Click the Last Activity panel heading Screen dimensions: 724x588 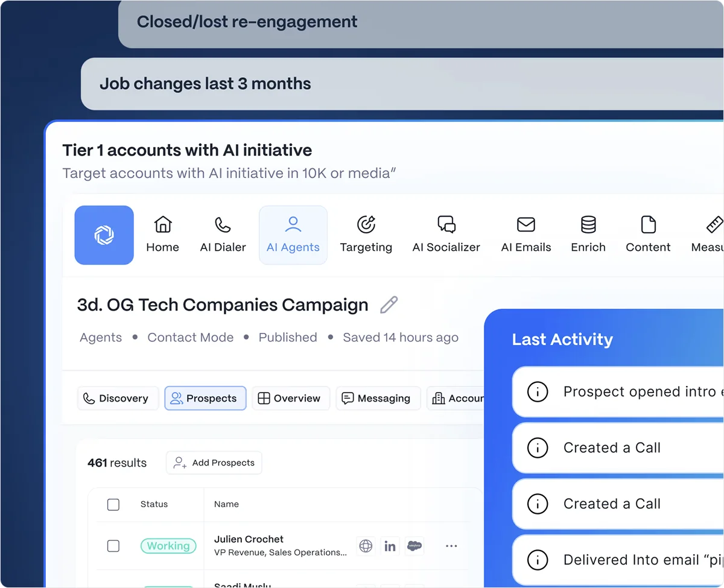[562, 340]
